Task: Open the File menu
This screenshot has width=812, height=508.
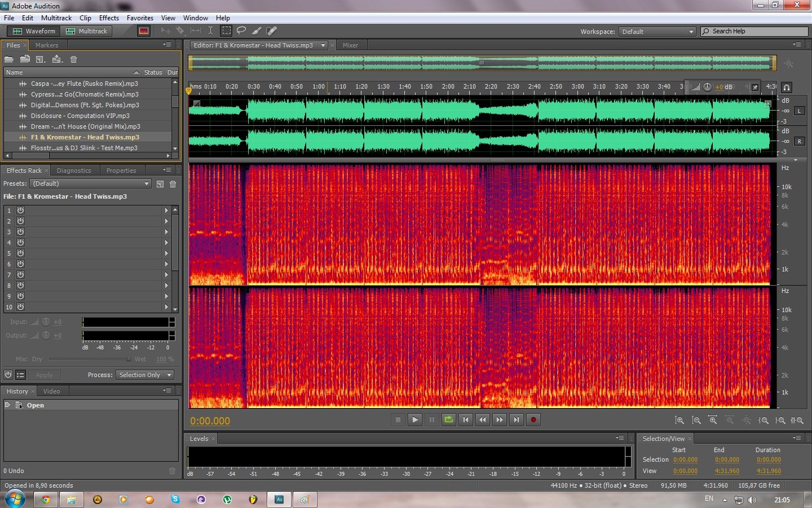Action: click(x=9, y=18)
